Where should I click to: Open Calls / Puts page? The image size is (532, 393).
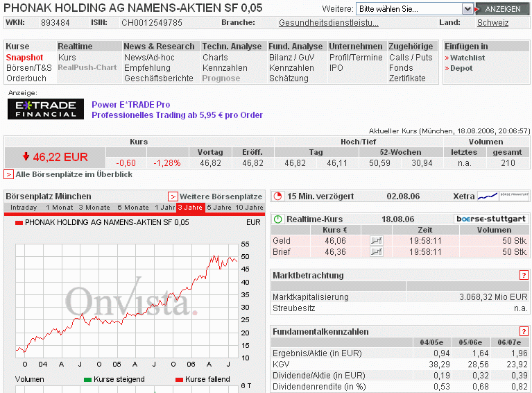411,58
